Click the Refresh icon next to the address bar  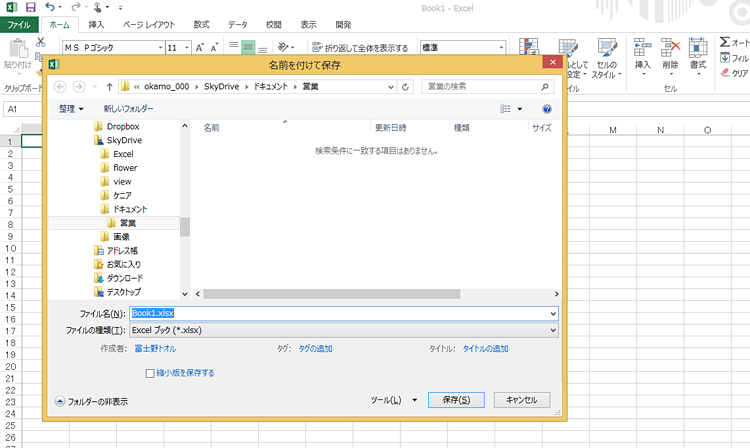click(x=405, y=87)
